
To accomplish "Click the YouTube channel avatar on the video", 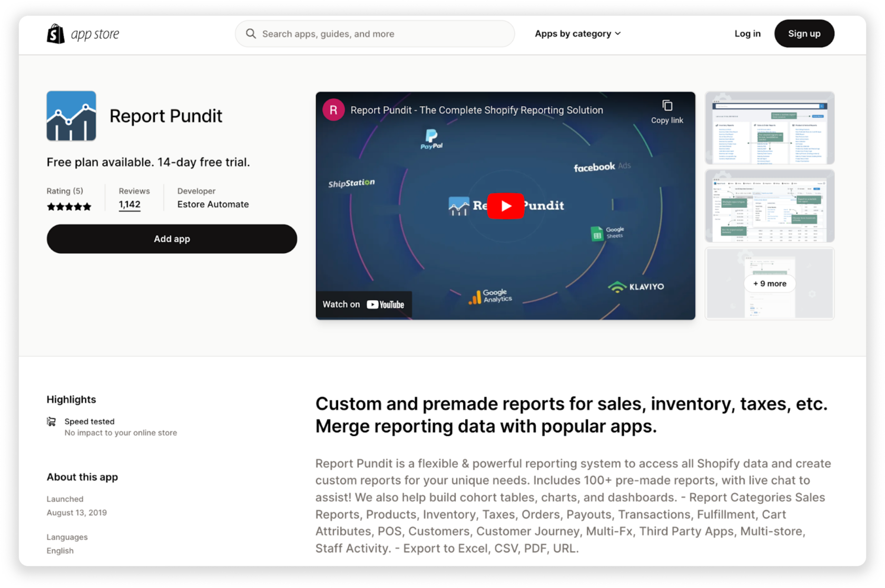I will coord(333,110).
